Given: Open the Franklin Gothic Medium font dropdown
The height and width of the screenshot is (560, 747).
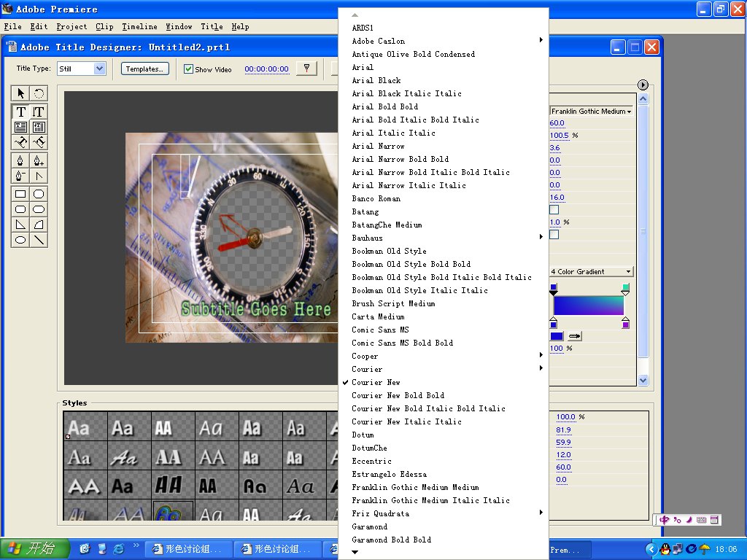Looking at the screenshot, I should tap(591, 111).
